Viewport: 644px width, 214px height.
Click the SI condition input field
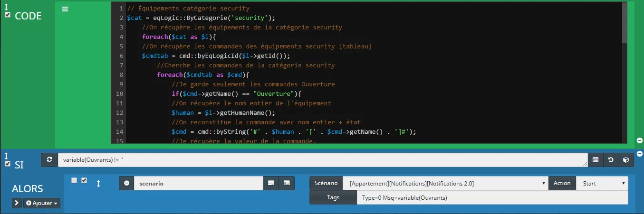323,160
